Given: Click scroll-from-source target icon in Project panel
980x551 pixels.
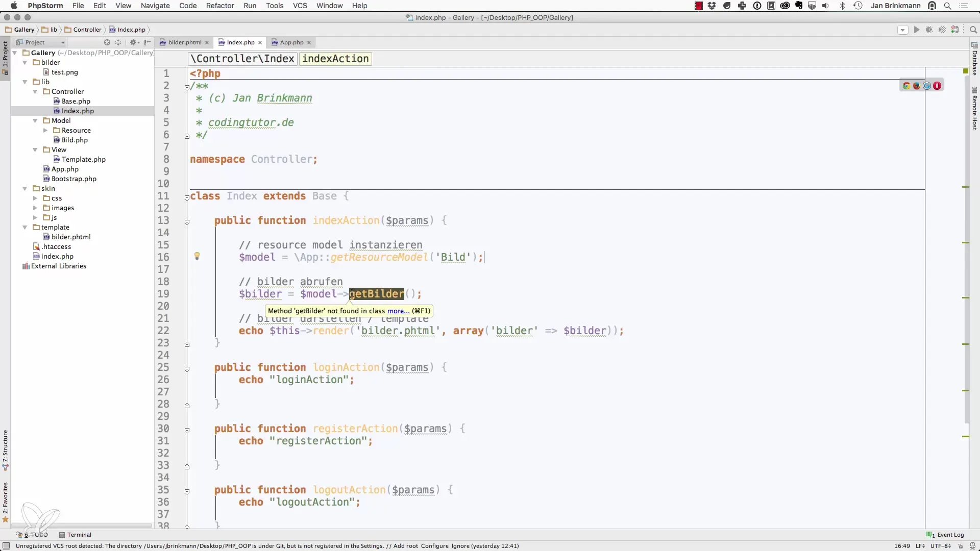Looking at the screenshot, I should [107, 42].
